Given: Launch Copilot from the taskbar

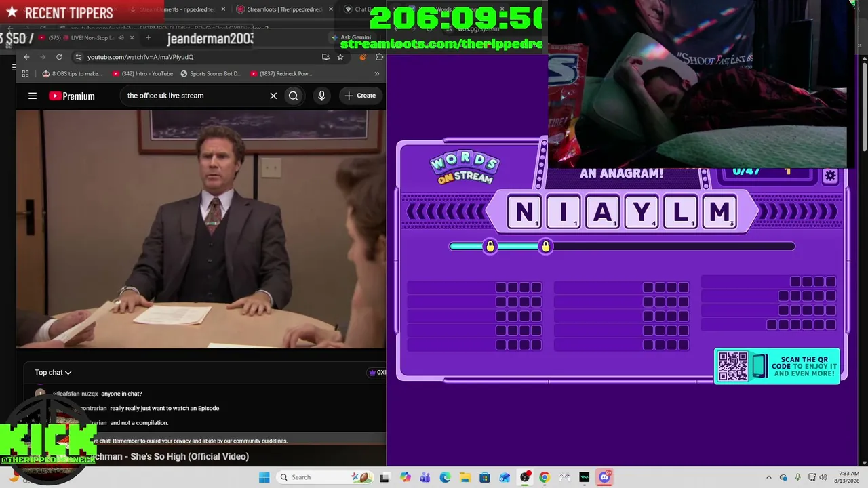Looking at the screenshot, I should [x=406, y=477].
